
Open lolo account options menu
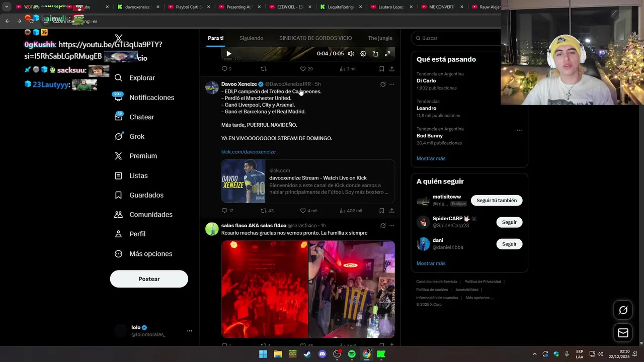click(190, 331)
